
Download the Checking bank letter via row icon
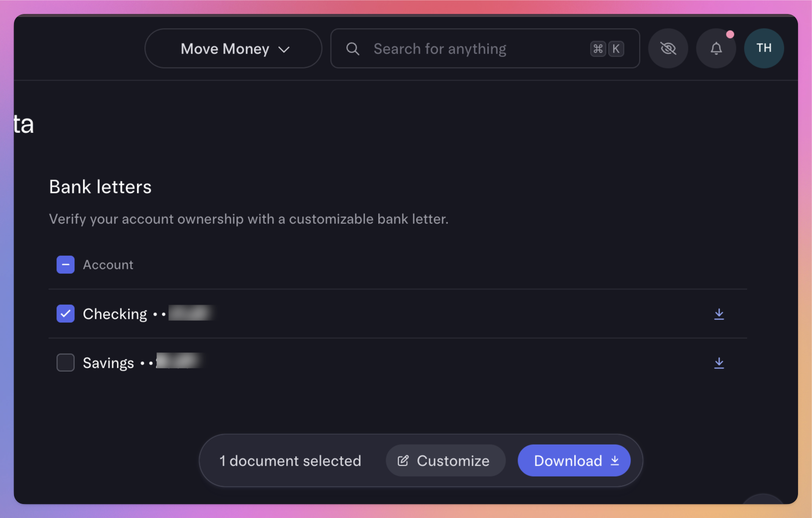tap(719, 314)
